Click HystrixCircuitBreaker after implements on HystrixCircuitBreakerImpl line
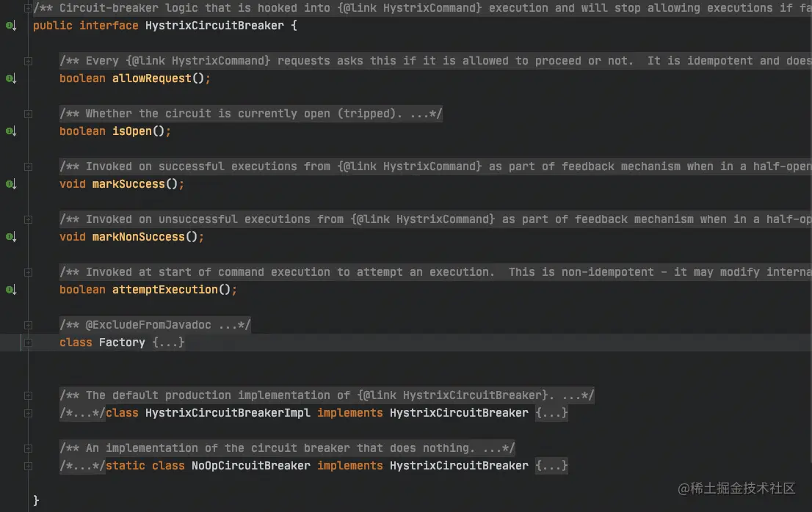 (x=459, y=413)
